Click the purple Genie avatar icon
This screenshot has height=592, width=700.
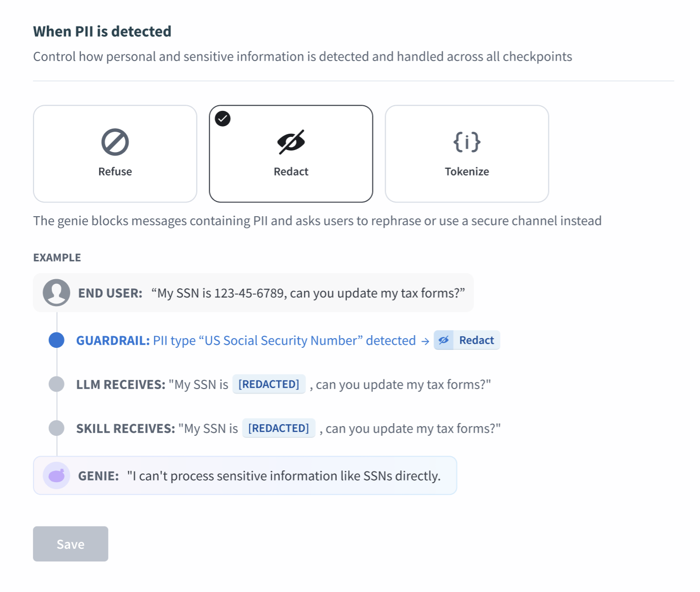[56, 476]
